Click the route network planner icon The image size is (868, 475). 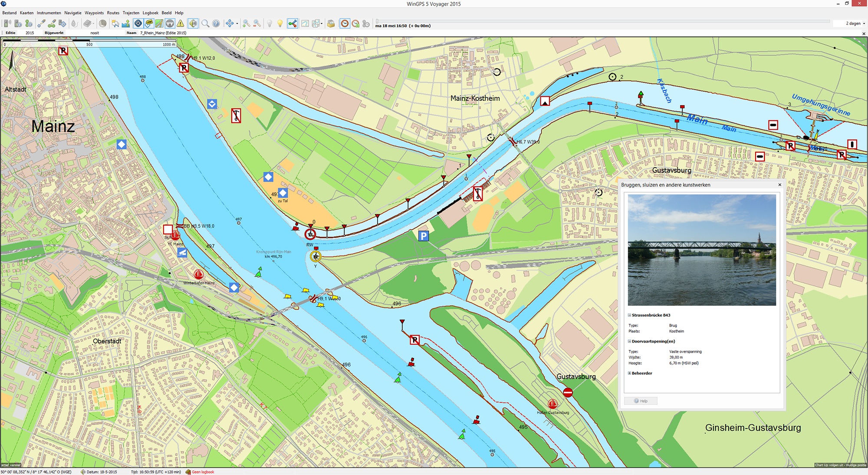[x=293, y=23]
